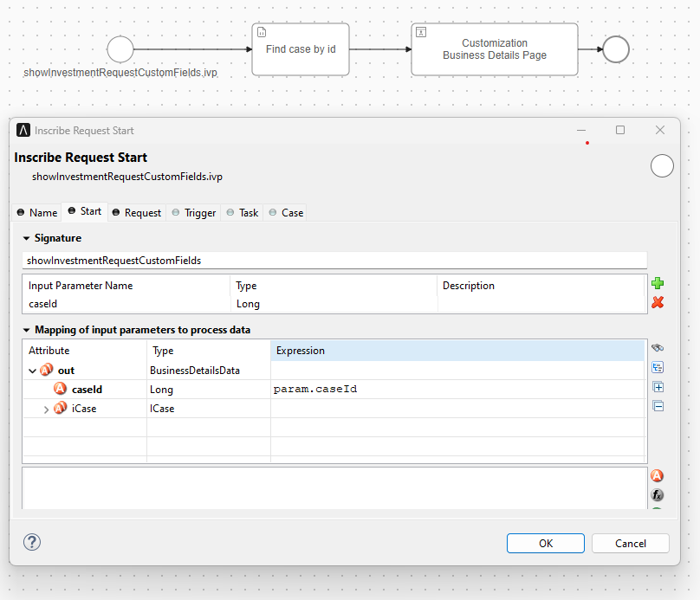
Task: Select the Find case by id process step
Action: [300, 49]
